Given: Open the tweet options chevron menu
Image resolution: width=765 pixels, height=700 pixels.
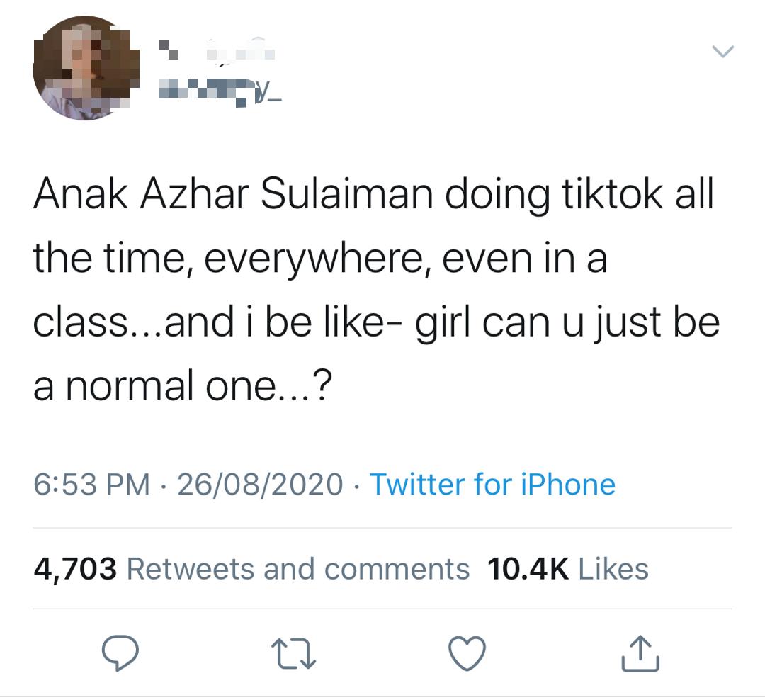Looking at the screenshot, I should tap(722, 51).
